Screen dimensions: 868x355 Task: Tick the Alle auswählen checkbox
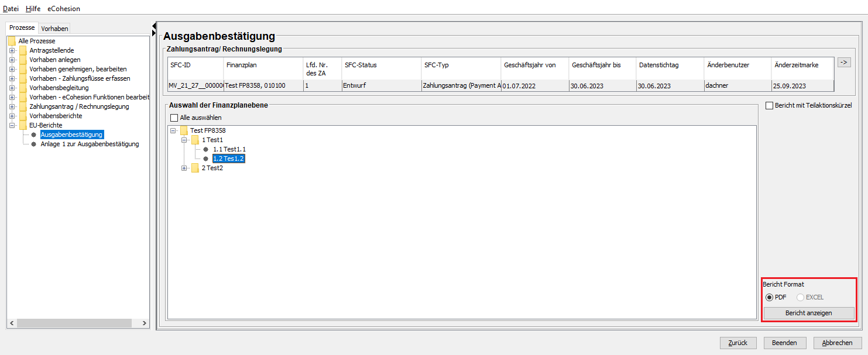click(x=174, y=118)
